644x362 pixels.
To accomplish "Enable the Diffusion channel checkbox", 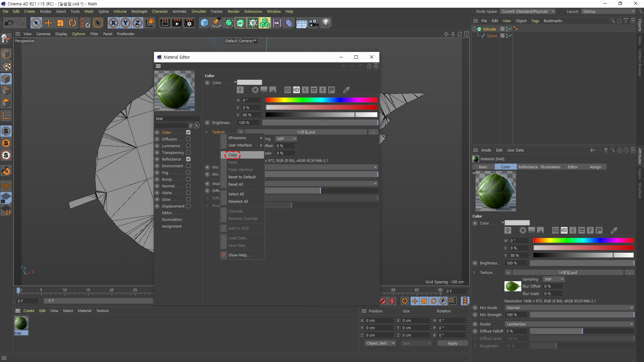I will tap(188, 139).
